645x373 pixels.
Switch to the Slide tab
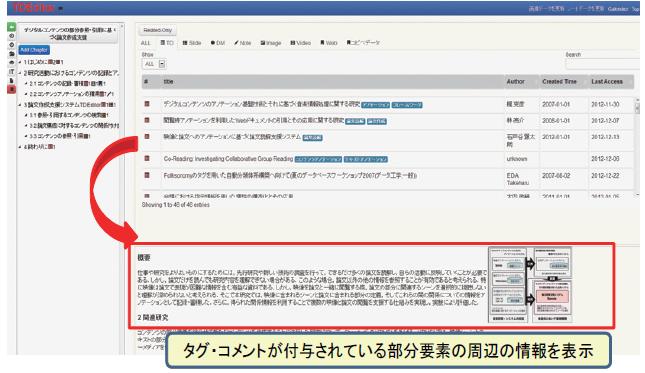pyautogui.click(x=192, y=43)
